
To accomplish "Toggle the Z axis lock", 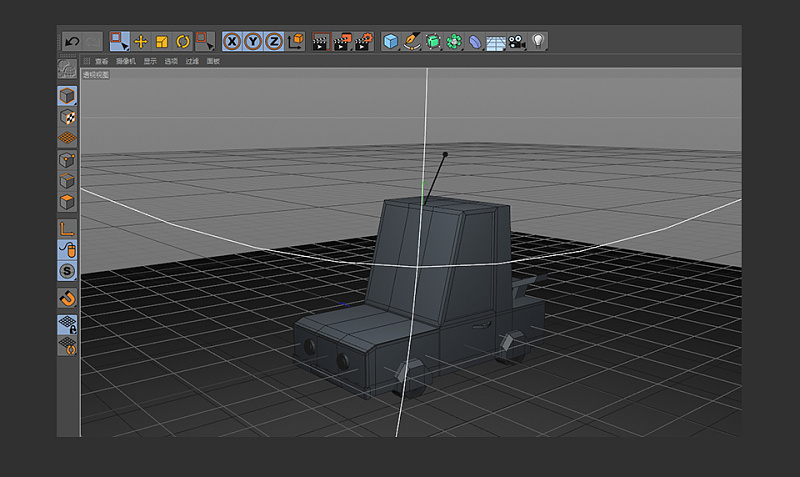I will pos(274,41).
